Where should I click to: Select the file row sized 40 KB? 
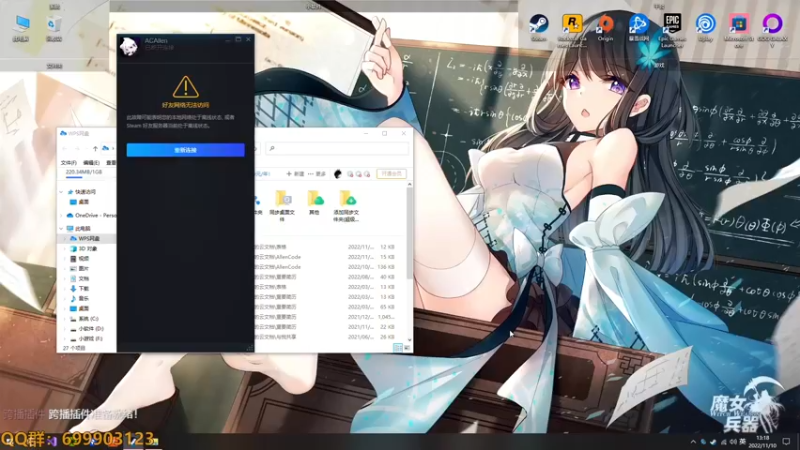pos(324,277)
